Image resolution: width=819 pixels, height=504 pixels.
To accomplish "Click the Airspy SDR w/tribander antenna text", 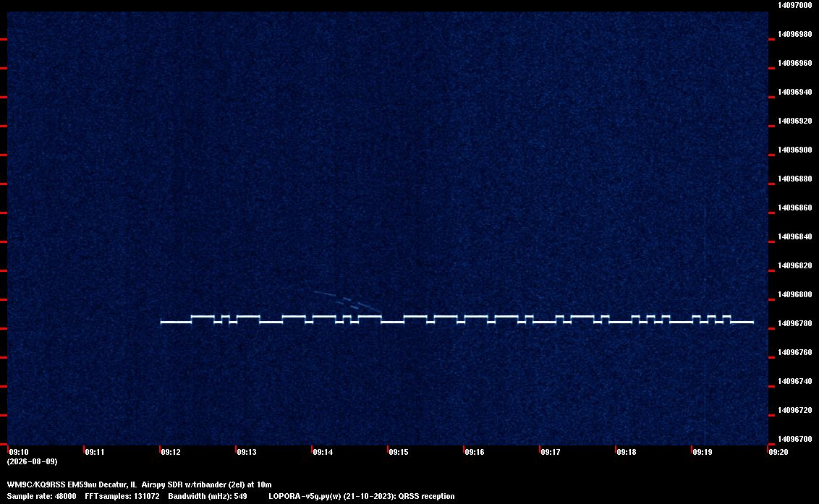I will [x=184, y=484].
